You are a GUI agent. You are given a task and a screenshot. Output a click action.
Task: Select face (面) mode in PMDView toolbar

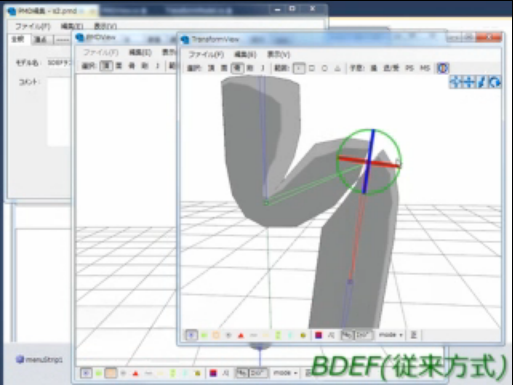tap(119, 66)
